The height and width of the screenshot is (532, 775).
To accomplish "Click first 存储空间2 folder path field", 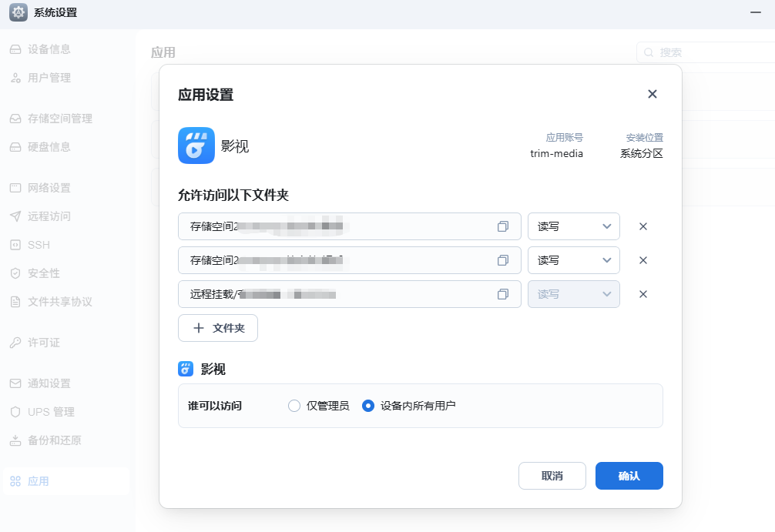I will (350, 226).
